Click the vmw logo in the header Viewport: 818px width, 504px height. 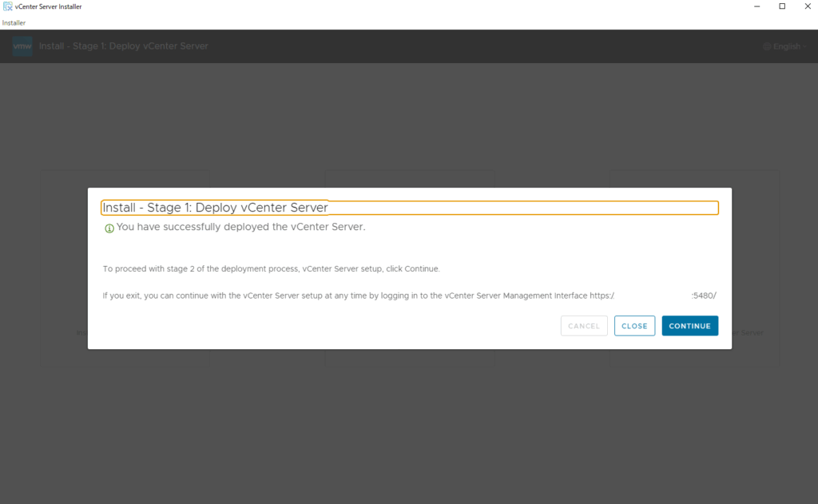click(22, 46)
